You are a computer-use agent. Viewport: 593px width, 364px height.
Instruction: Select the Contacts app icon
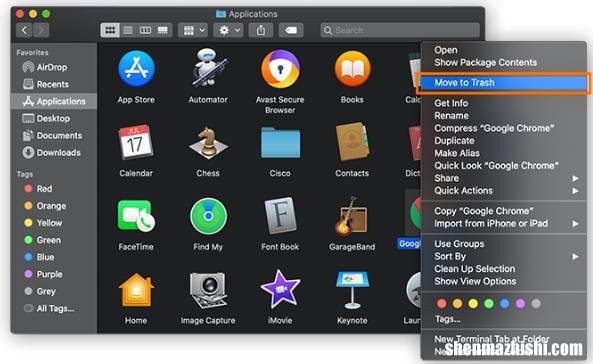click(352, 142)
